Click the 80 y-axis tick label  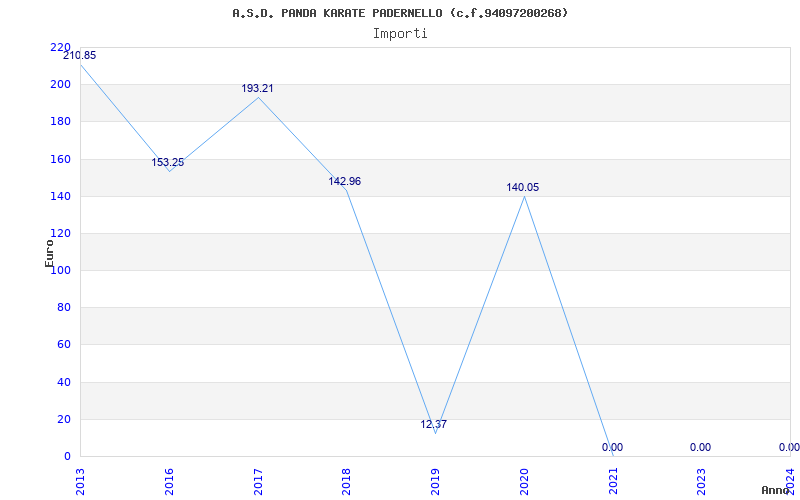pos(63,308)
